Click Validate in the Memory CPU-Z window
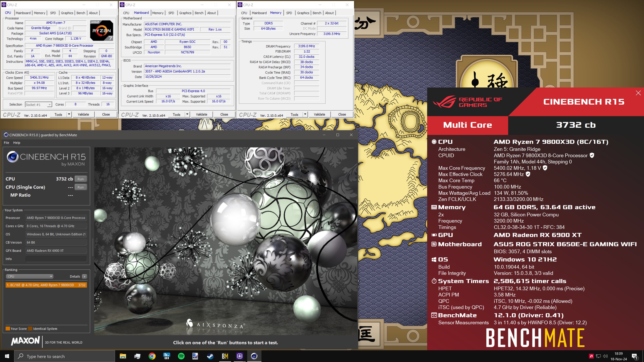The width and height of the screenshot is (644, 362). tap(319, 114)
